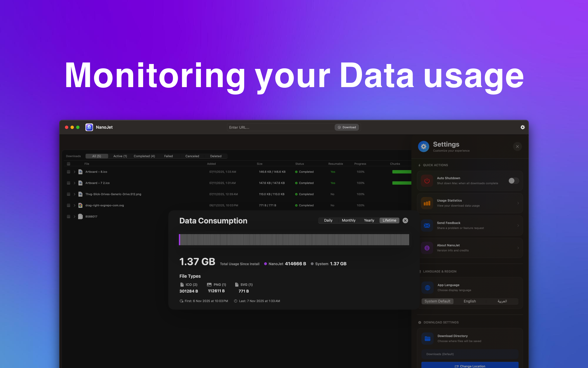Select English language option

[x=470, y=301]
